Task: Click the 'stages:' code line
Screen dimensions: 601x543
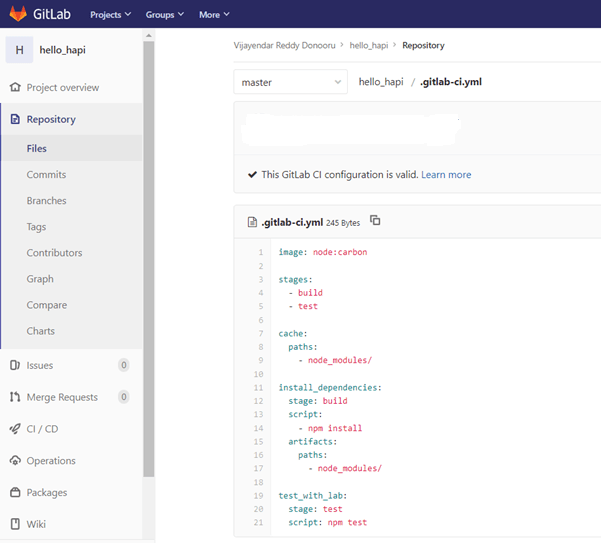Action: [295, 279]
